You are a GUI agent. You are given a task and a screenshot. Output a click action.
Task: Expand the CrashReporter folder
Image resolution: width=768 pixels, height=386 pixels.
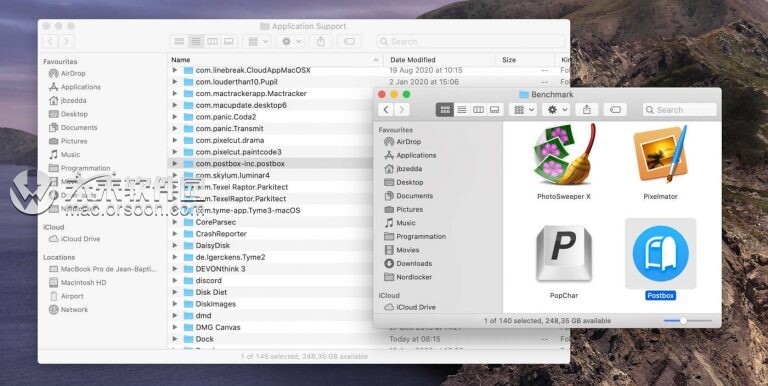[x=175, y=234]
